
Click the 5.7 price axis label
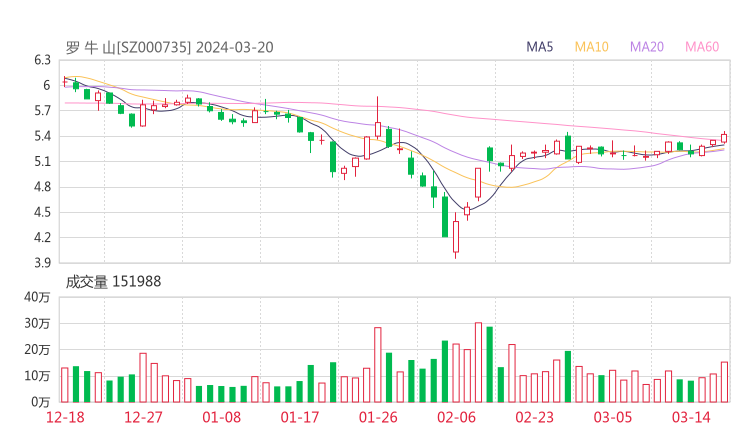pyautogui.click(x=42, y=111)
